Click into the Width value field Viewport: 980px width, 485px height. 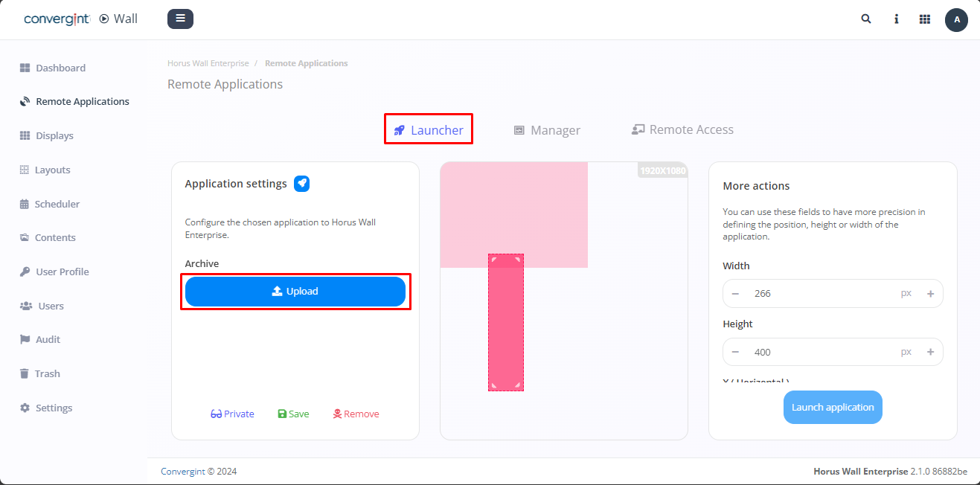click(x=819, y=294)
